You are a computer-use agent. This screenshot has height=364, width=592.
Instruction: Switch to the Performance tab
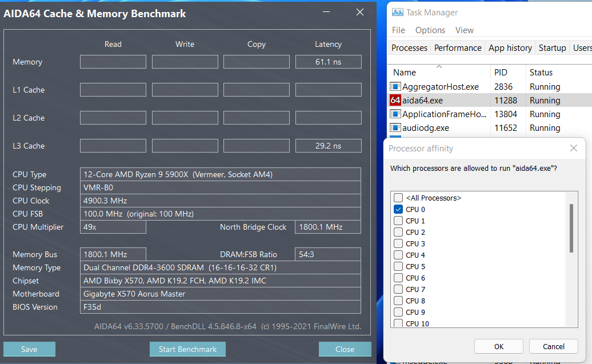click(x=458, y=48)
